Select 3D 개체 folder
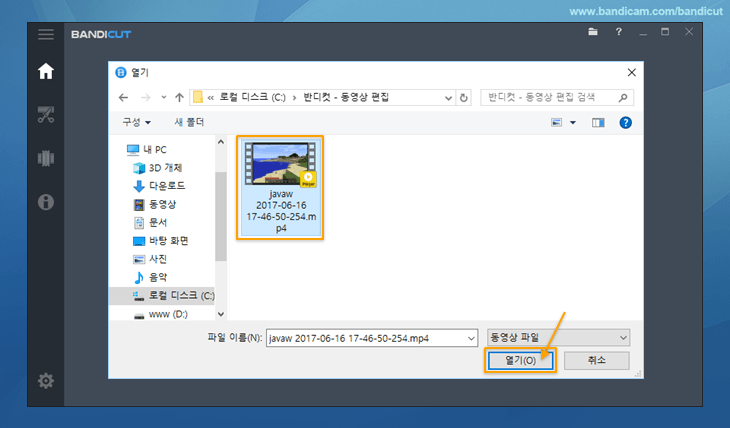The height and width of the screenshot is (428, 730). click(157, 168)
